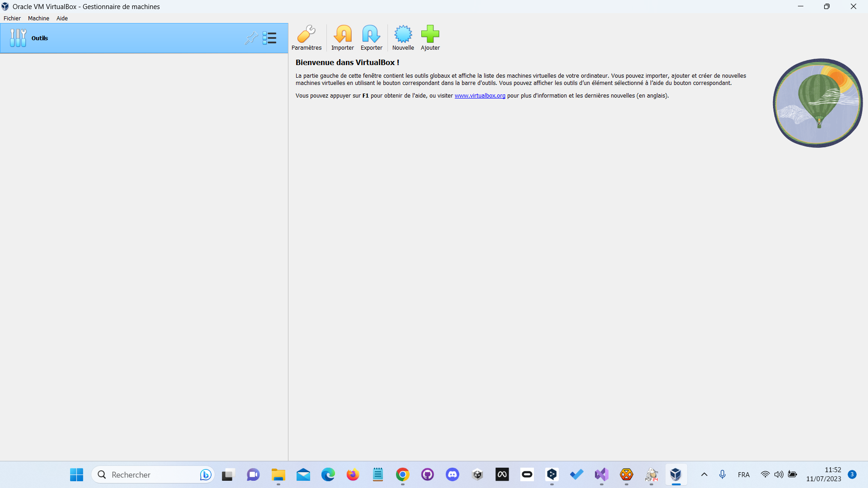Open the clock showing 11:52
Screen dimensions: 868x488
pyautogui.click(x=824, y=474)
